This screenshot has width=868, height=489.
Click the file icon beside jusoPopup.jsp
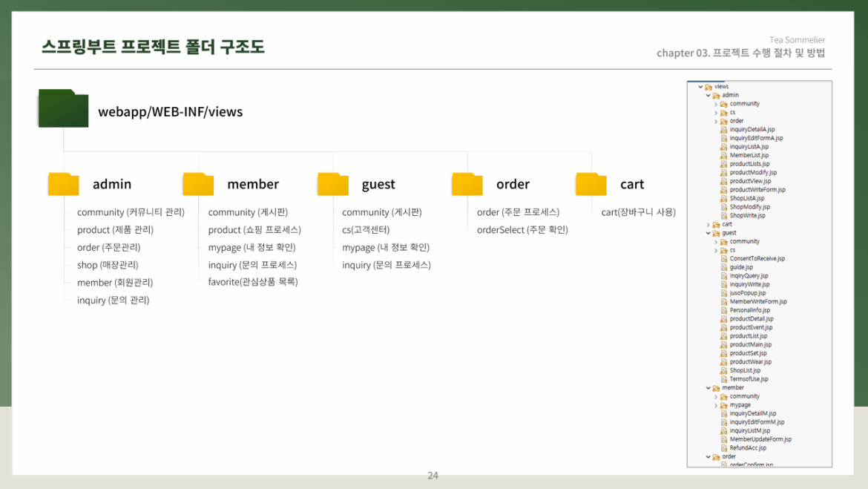(723, 293)
